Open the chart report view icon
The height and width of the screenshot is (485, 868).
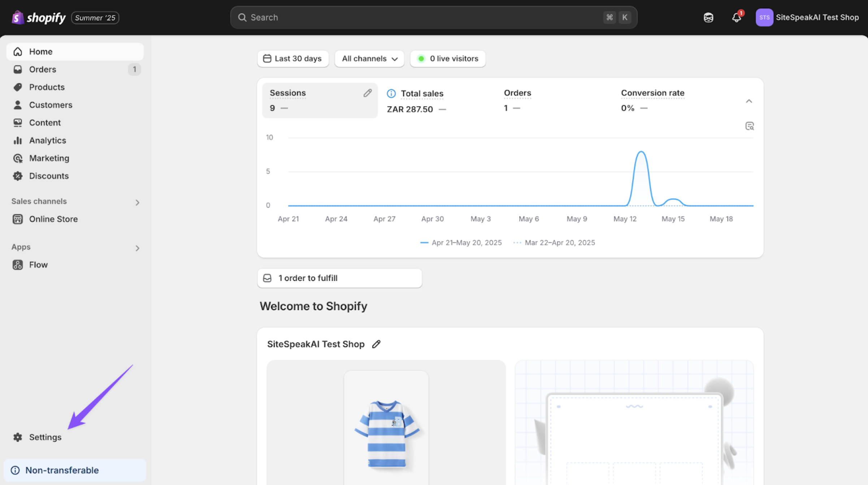749,126
